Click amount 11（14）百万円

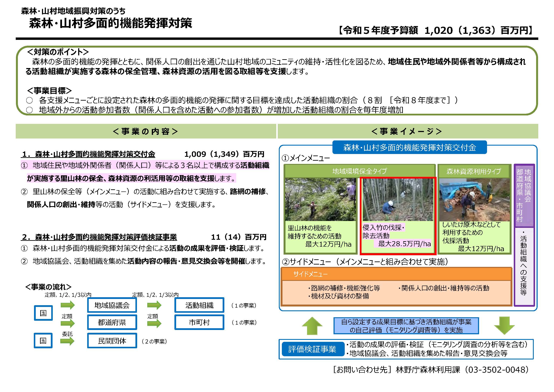point(239,237)
